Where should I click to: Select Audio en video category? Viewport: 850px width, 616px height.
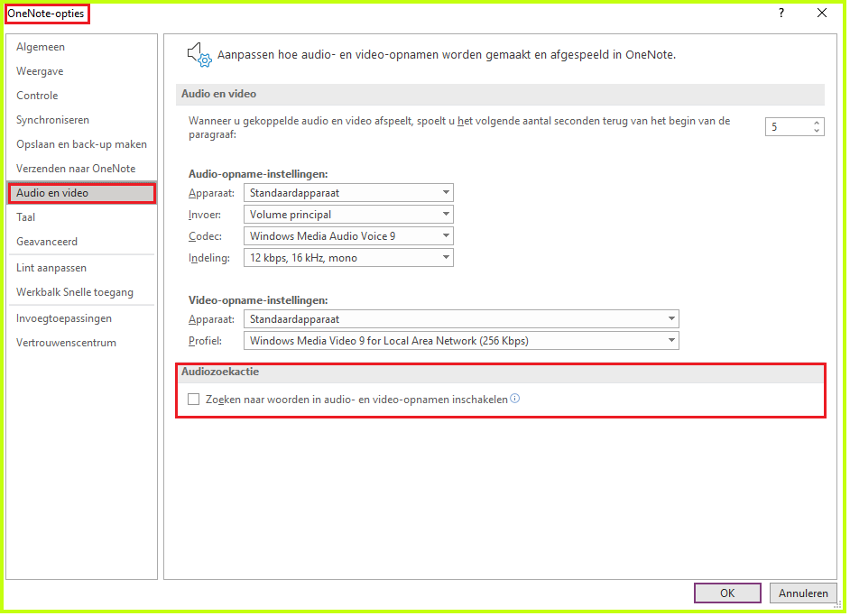tap(82, 194)
